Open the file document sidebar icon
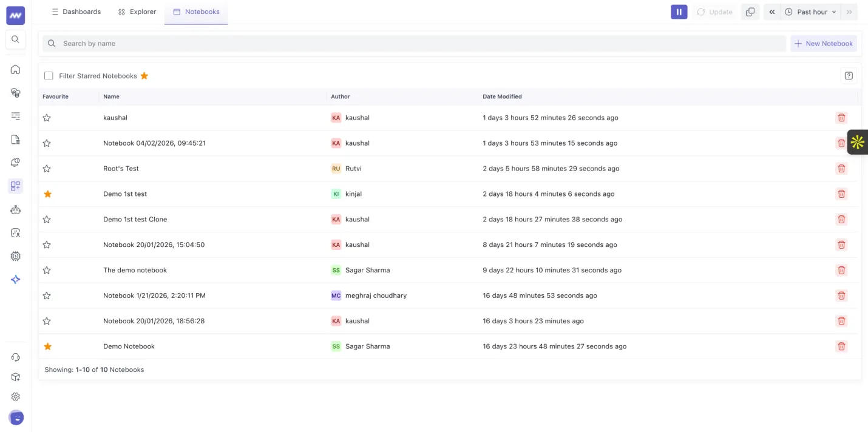The height and width of the screenshot is (432, 868). coord(16,140)
